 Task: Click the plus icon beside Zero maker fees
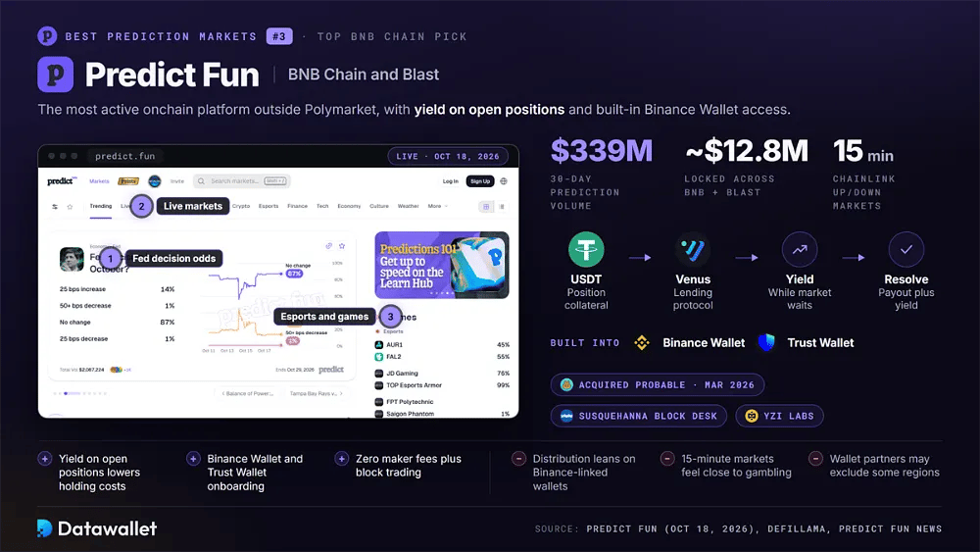[341, 459]
